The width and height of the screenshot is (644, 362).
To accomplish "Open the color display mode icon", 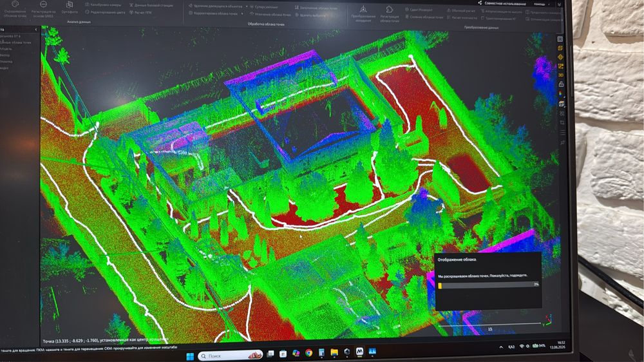I will (x=562, y=94).
